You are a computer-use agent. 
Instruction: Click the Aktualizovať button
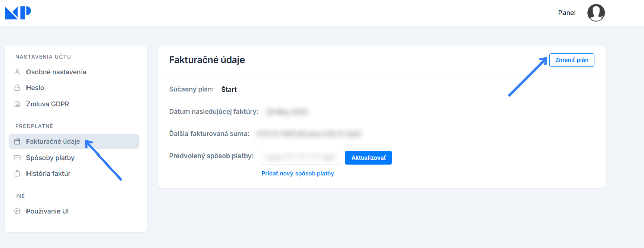[x=368, y=158]
